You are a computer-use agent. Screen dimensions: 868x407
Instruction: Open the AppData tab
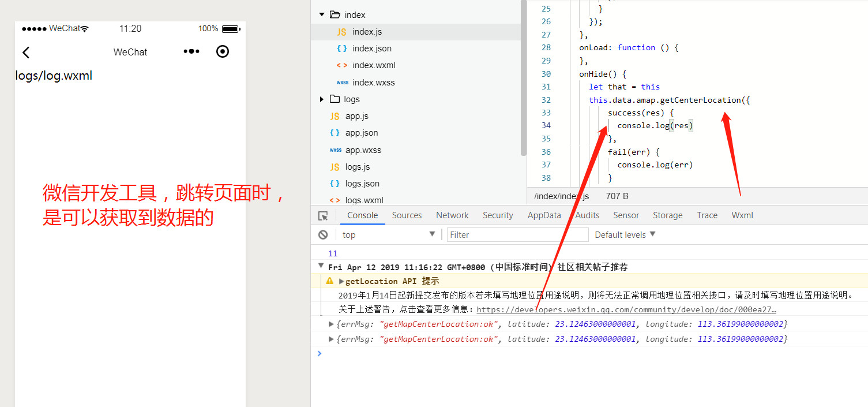tap(544, 215)
